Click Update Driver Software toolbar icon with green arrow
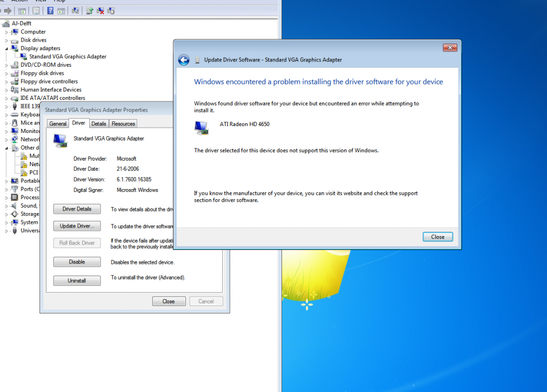Viewport: 547px width, 392px height. click(90, 11)
